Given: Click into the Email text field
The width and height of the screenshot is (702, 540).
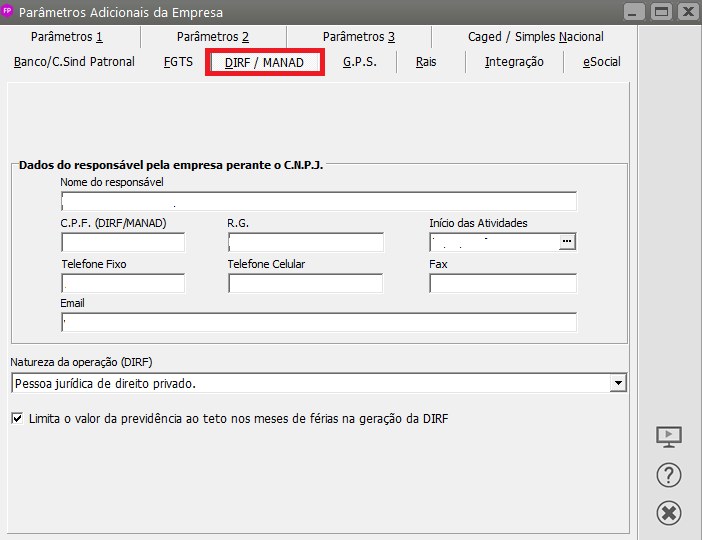Looking at the screenshot, I should (x=318, y=322).
